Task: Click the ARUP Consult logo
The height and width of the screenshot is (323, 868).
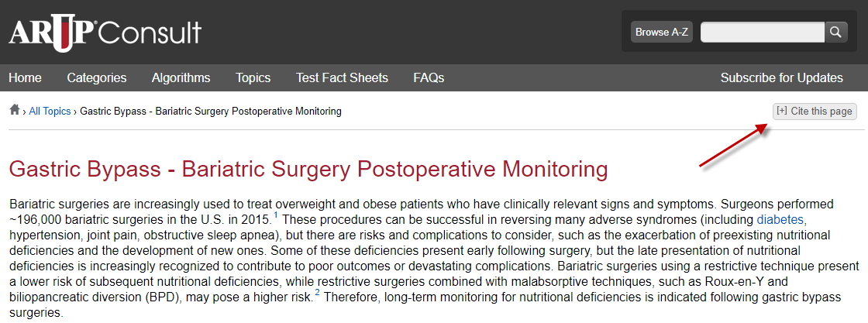Action: [x=105, y=33]
